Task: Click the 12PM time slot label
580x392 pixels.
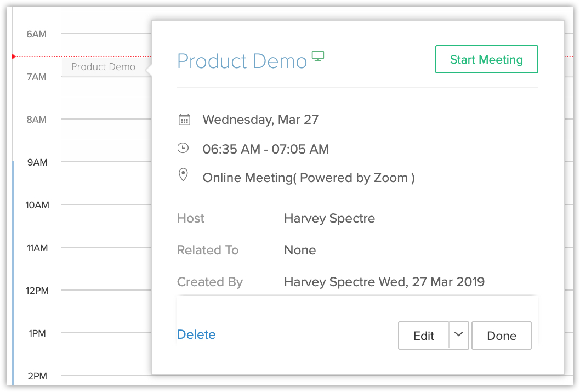Action: 37,291
